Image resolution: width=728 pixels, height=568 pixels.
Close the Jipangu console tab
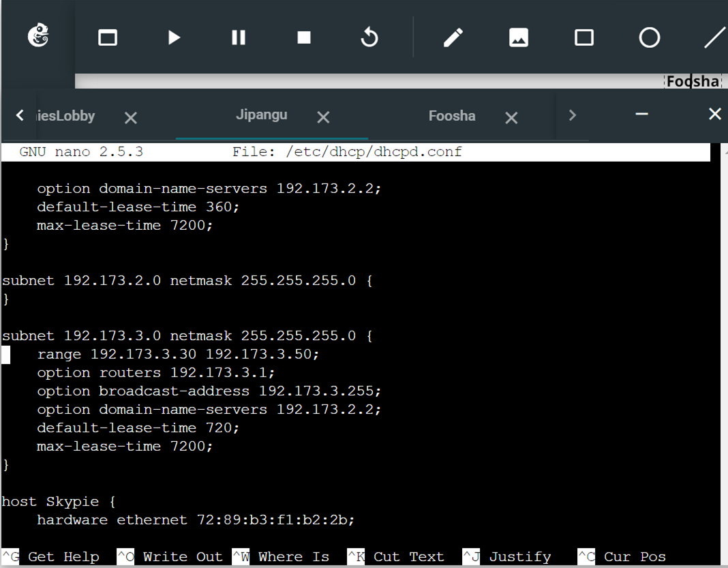click(x=323, y=117)
